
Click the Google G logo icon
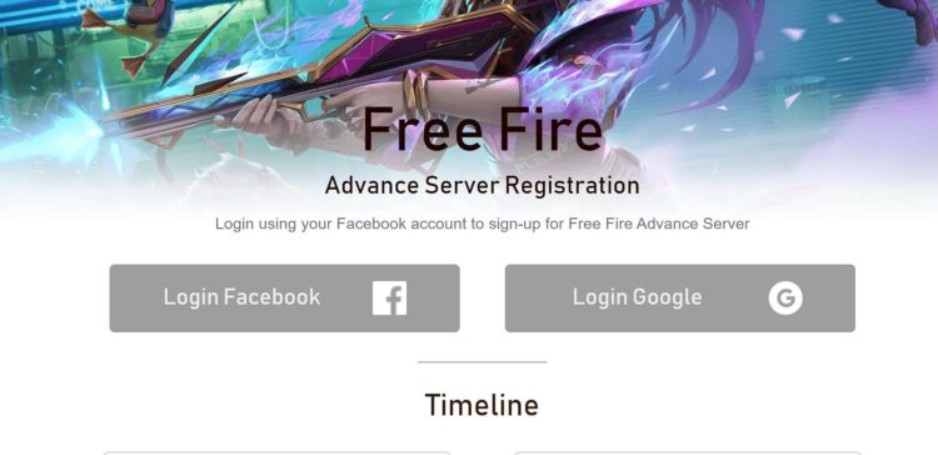coord(785,298)
